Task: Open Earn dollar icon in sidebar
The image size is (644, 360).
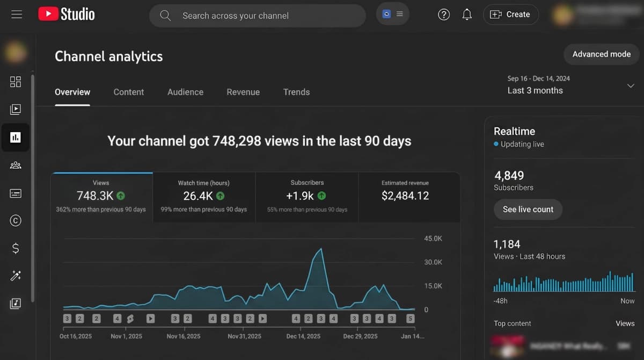Action: coord(16,248)
